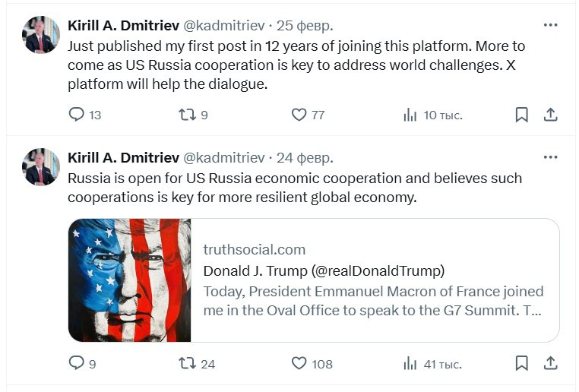Share the 25 февр. tweet
Image resolution: width=579 pixels, height=392 pixels.
[552, 115]
